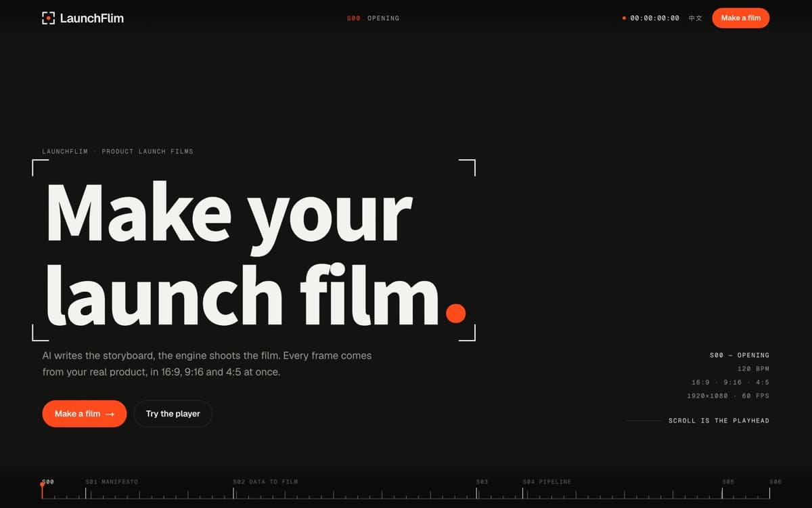Jump to S01 MANIFESTO on timeline
Image resolution: width=812 pixels, height=508 pixels.
point(112,482)
